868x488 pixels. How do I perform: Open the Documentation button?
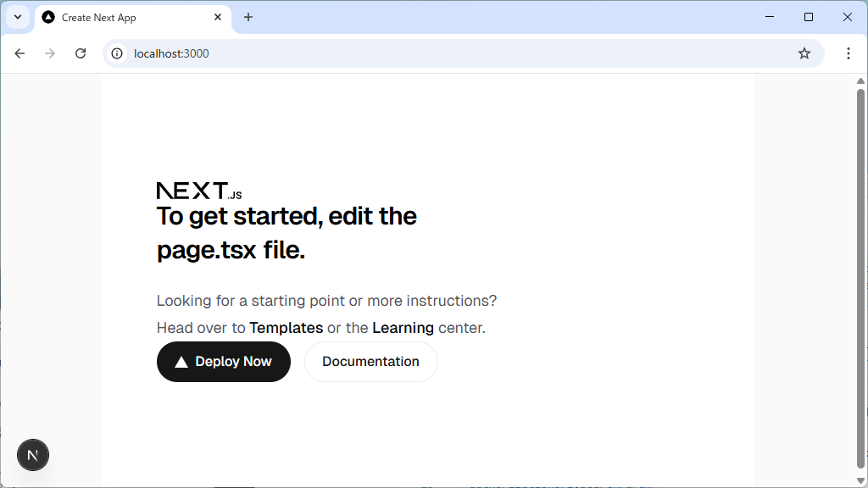[x=371, y=361]
